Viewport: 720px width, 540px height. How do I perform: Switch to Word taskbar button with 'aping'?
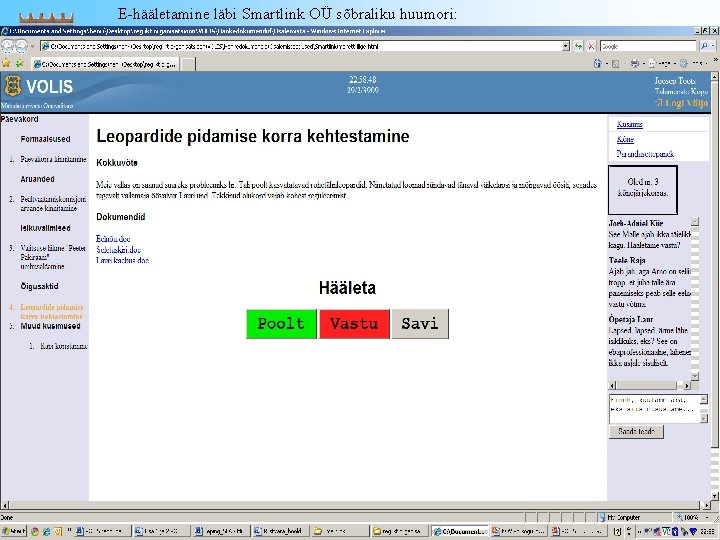[221, 531]
